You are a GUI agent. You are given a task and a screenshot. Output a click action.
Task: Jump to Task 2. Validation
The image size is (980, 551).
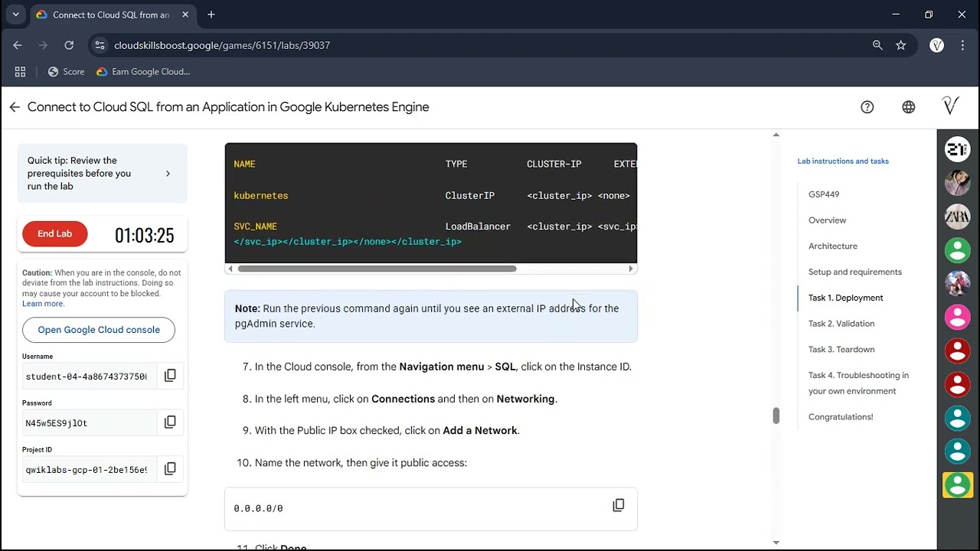point(841,324)
